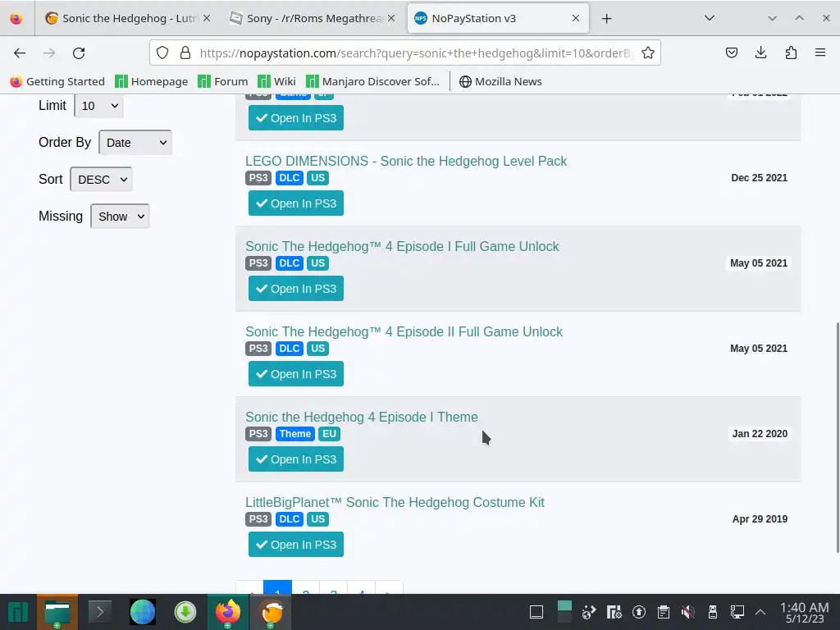Click Open In PS3 for LEGO DIMENSIONS pack

click(x=295, y=203)
